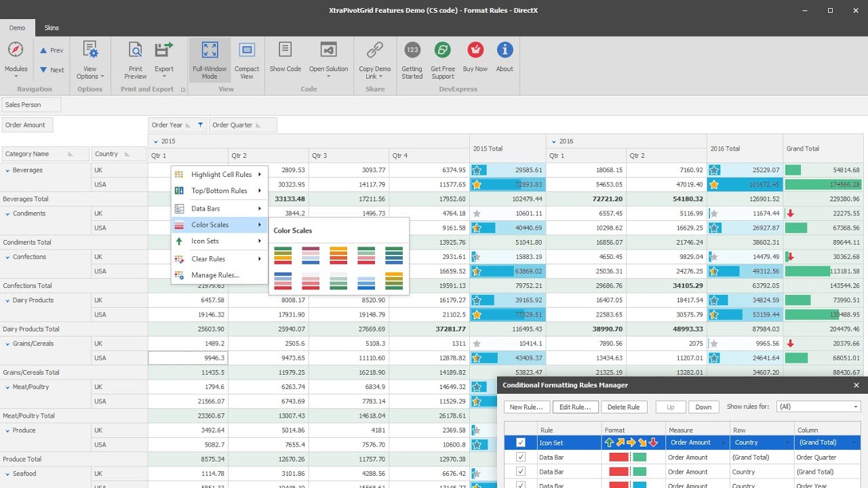Open View Options in the ribbon
The image size is (868, 488).
[90, 60]
